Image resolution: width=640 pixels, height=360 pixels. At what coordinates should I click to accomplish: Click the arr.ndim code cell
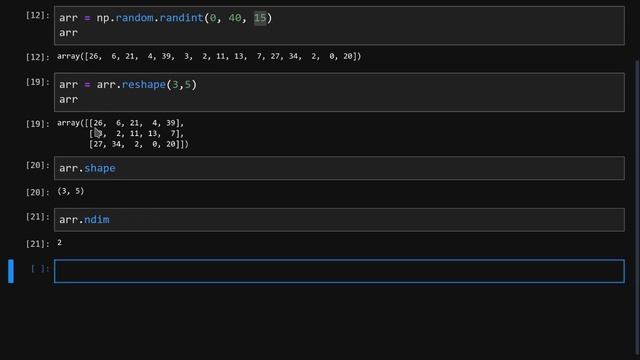pos(339,220)
